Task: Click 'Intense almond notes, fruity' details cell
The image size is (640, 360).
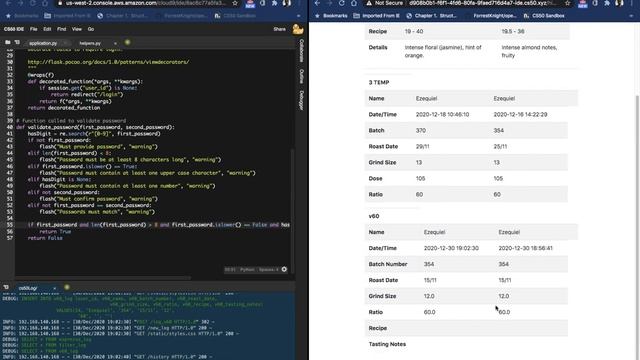Action: (529, 51)
